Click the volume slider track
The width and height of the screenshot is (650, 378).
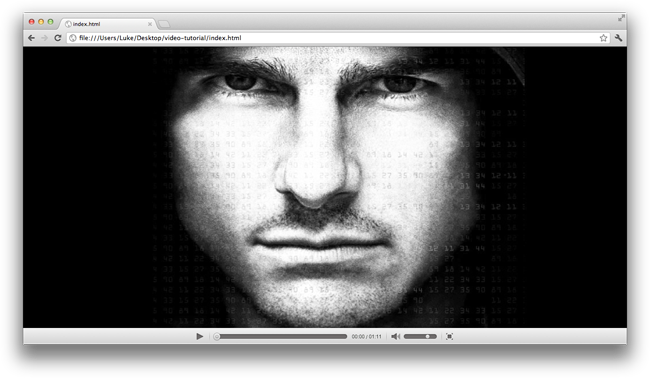[x=420, y=336]
